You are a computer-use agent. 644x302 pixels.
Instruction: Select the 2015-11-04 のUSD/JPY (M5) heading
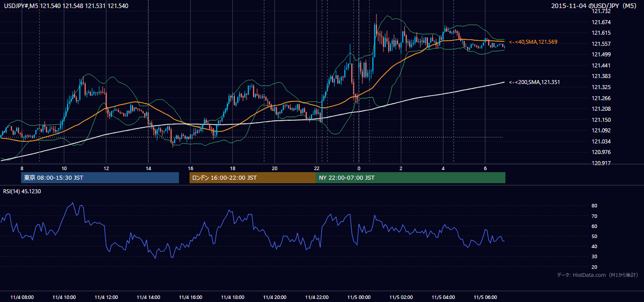(x=595, y=6)
